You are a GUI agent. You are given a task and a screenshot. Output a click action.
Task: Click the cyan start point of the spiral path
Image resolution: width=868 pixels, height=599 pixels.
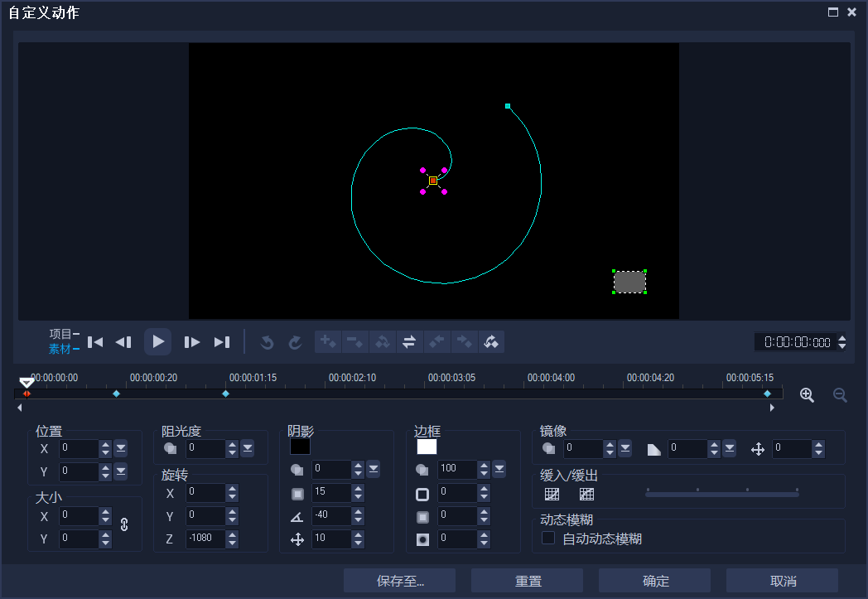click(508, 106)
